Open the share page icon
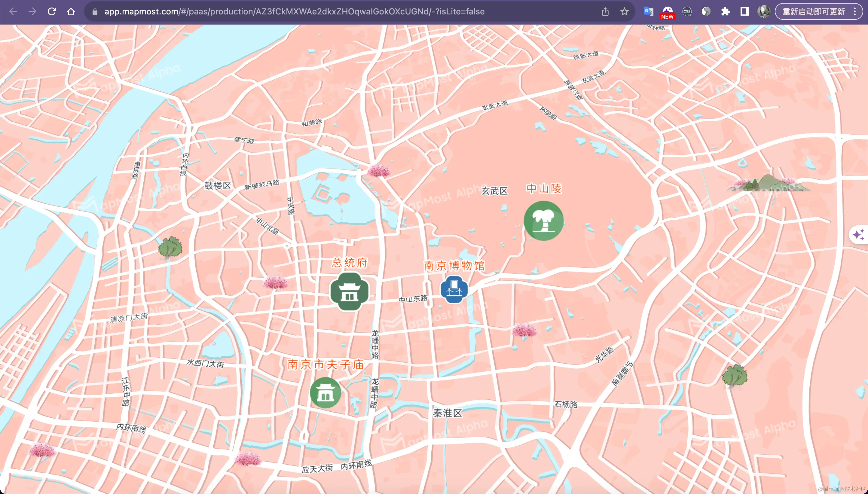This screenshot has width=868, height=494. coord(605,11)
